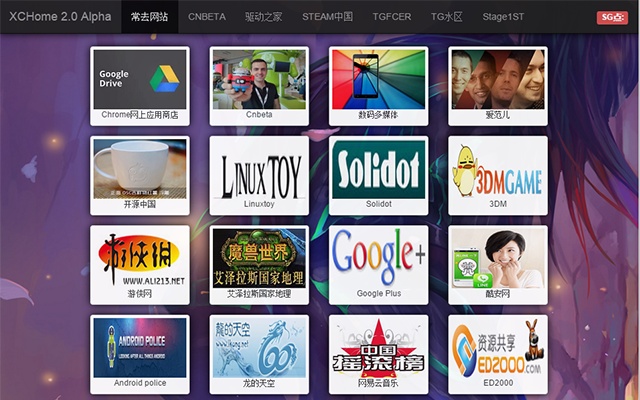Image resolution: width=640 pixels, height=400 pixels.
Task: Open the STEAM中国 tab
Action: [x=327, y=17]
